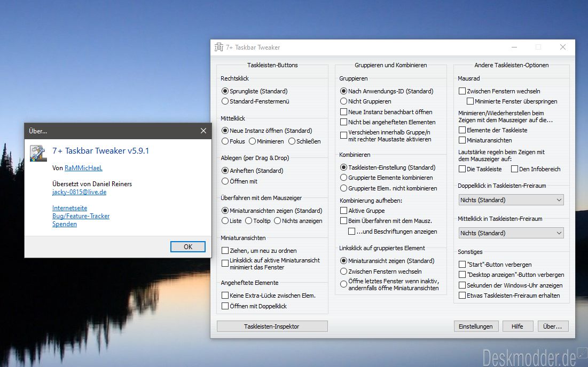Open the Spenden donation link
The height and width of the screenshot is (367, 588).
click(x=65, y=224)
